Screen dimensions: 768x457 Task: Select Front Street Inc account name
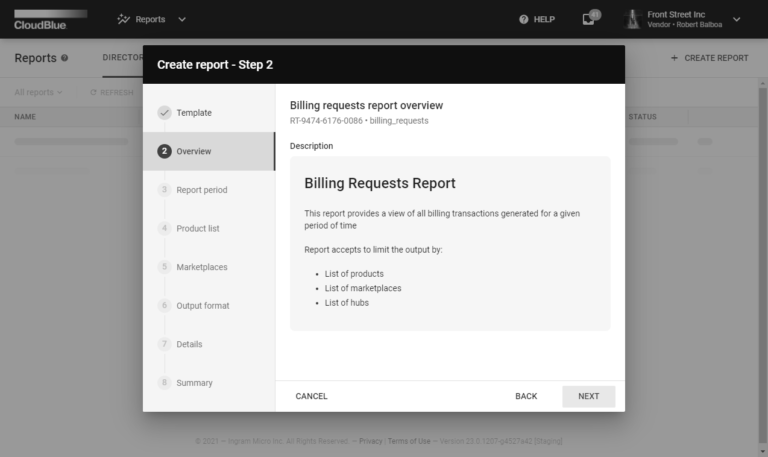coord(676,15)
